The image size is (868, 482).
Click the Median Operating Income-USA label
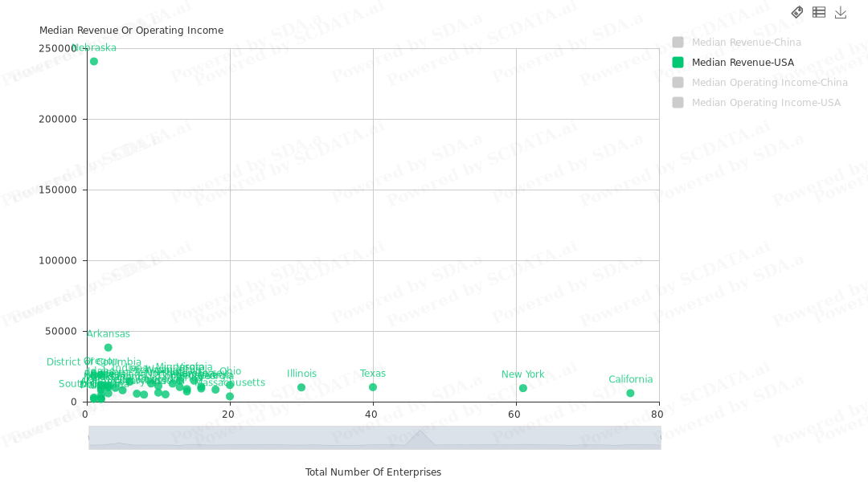point(766,103)
